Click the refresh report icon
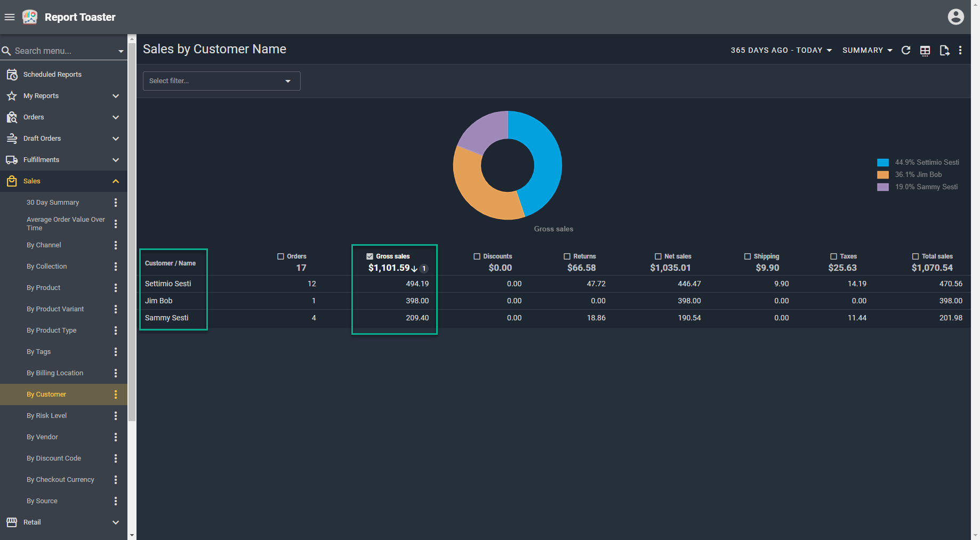Screen dimensions: 980x540 905,50
